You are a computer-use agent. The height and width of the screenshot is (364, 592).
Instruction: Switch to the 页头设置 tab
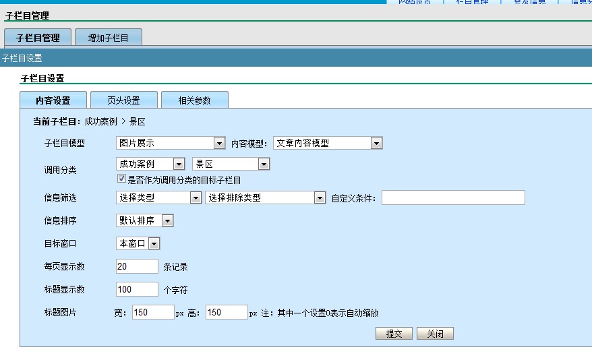[124, 100]
